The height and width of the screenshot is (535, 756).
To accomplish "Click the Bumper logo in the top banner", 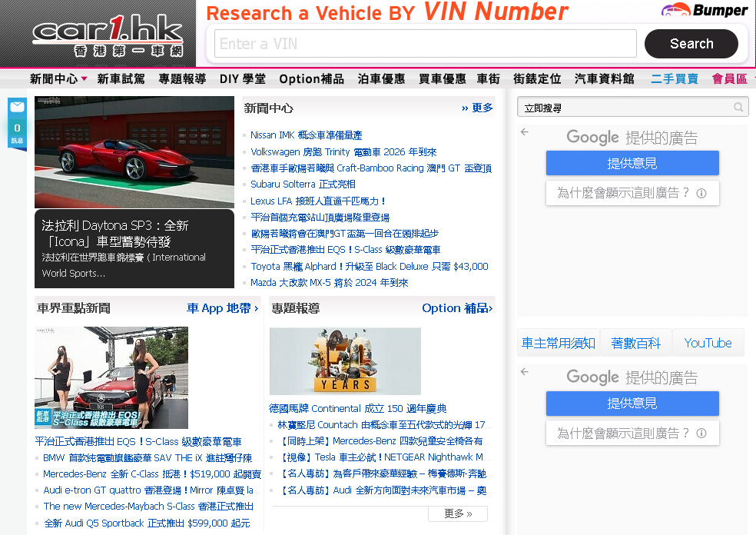I will [705, 11].
